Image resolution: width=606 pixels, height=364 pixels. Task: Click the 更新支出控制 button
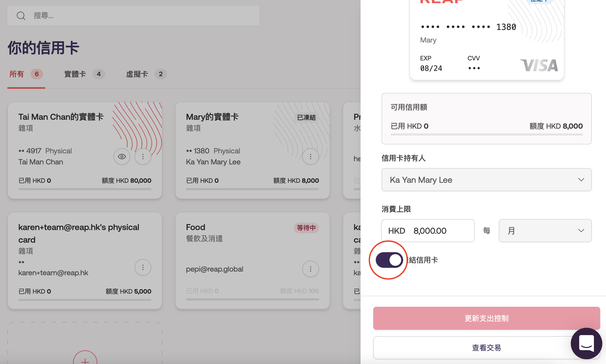tap(486, 318)
